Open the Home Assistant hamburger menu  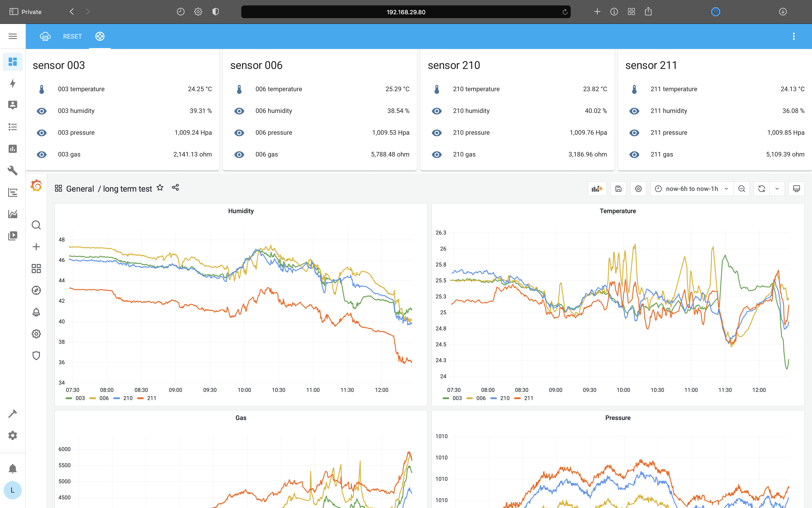click(x=13, y=36)
